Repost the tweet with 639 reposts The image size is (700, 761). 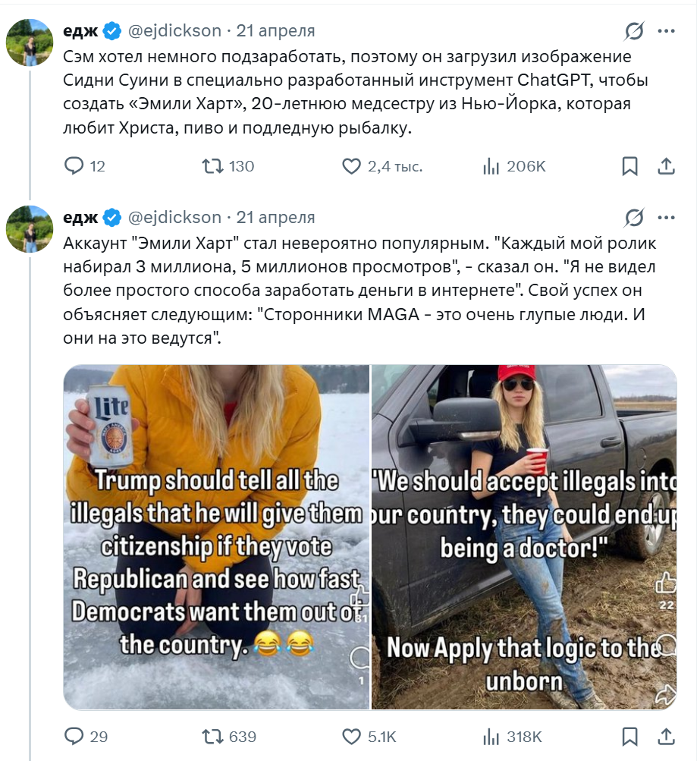229,737
